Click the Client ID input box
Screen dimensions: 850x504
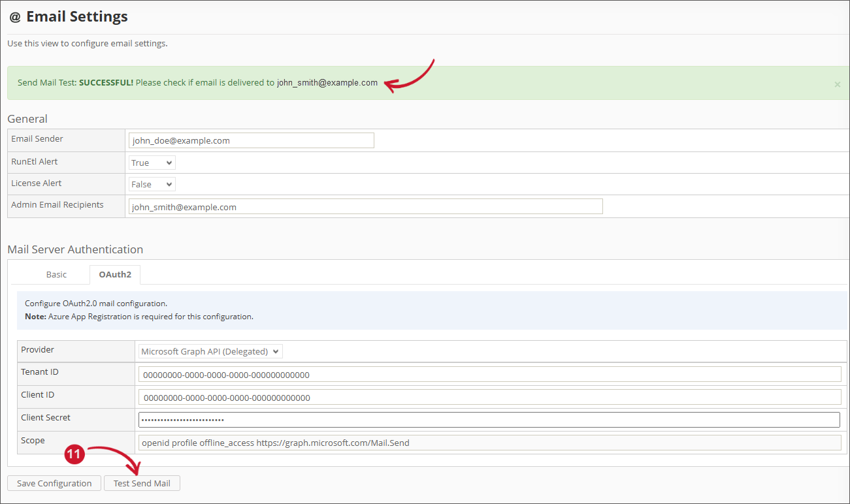pyautogui.click(x=489, y=396)
